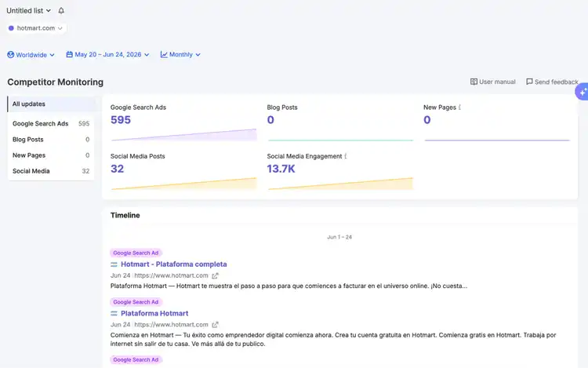Click the Jun 1 – 24 timeline date label
The width and height of the screenshot is (588, 368).
click(339, 237)
